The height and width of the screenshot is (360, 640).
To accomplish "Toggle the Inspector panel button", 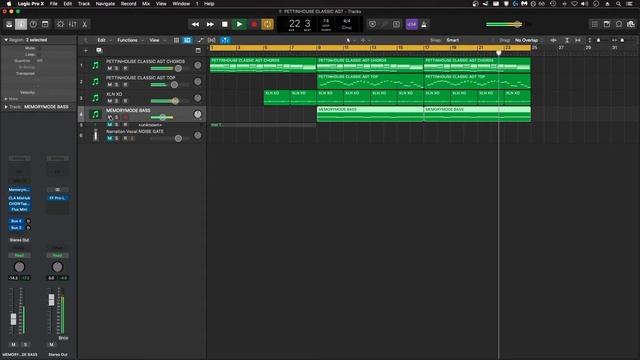I will coord(21,24).
